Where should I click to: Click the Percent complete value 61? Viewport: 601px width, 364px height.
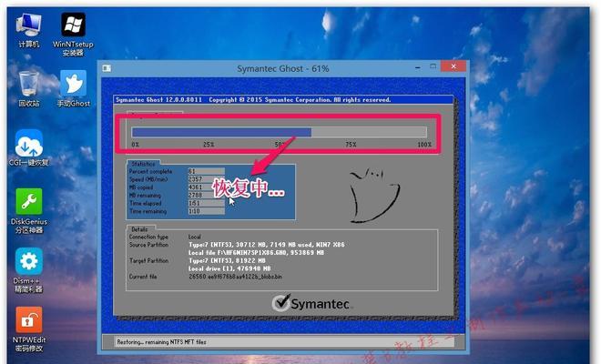[206, 171]
